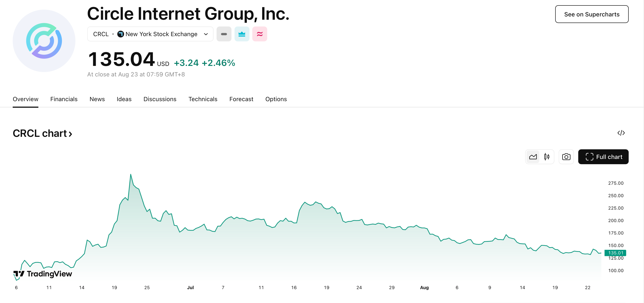This screenshot has height=303, width=644.
Task: Expand the CRCL exchange selector dropdown
Action: coord(206,34)
